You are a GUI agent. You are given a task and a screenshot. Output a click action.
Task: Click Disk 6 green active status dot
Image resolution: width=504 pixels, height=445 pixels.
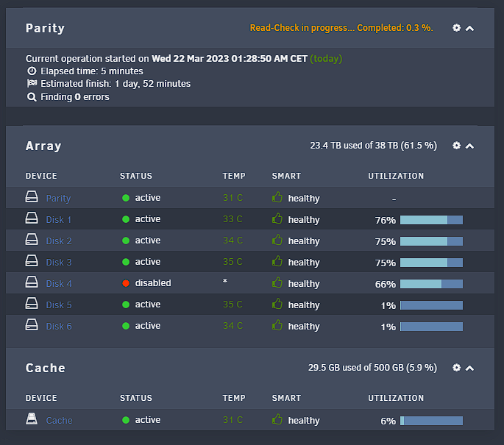pos(126,326)
